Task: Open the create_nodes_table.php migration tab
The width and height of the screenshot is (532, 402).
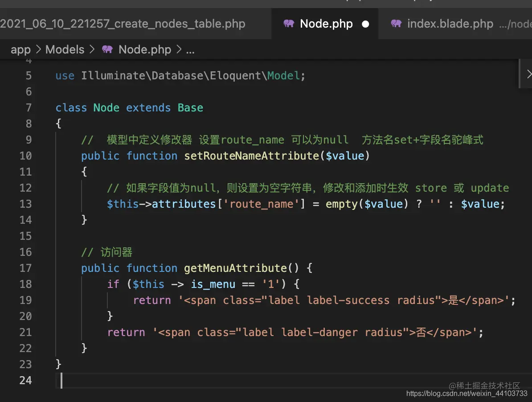Action: click(x=136, y=24)
